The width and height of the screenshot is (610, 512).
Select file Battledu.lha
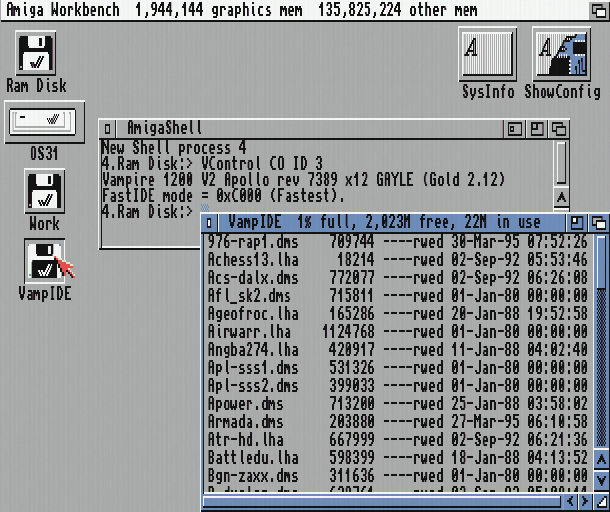[x=397, y=458]
